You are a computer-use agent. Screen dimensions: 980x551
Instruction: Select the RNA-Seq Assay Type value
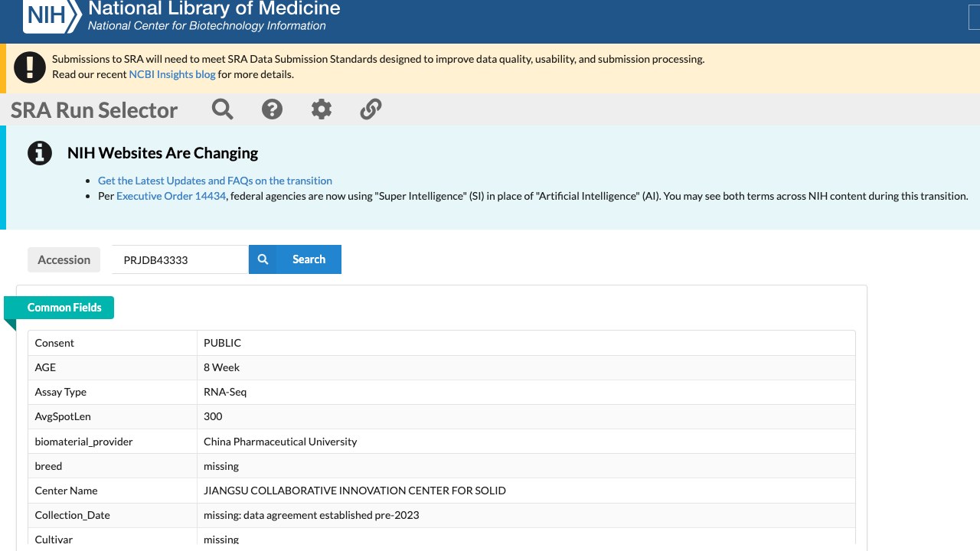pos(225,392)
